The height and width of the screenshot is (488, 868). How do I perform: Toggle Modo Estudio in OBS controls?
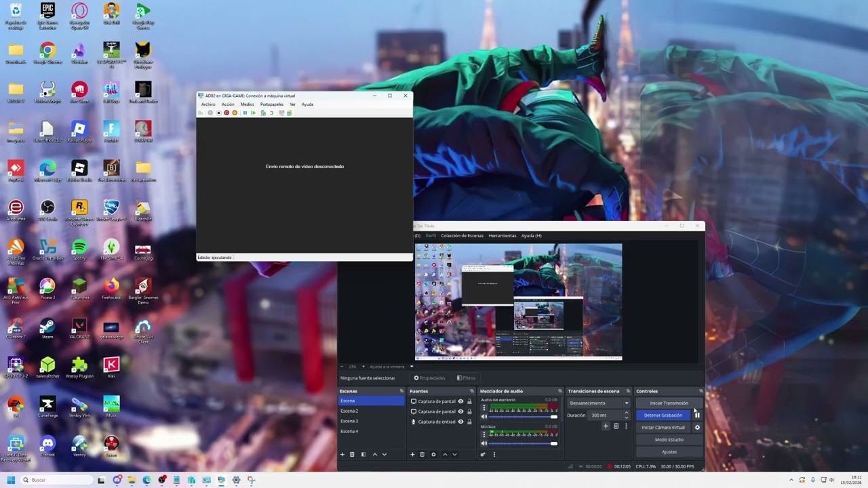point(669,439)
